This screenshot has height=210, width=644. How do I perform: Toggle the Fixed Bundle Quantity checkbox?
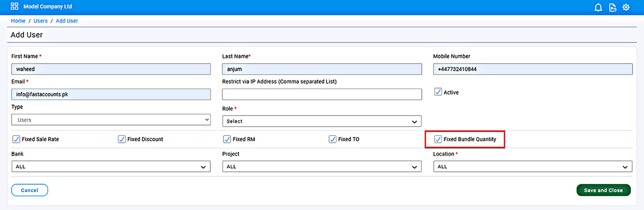point(438,139)
